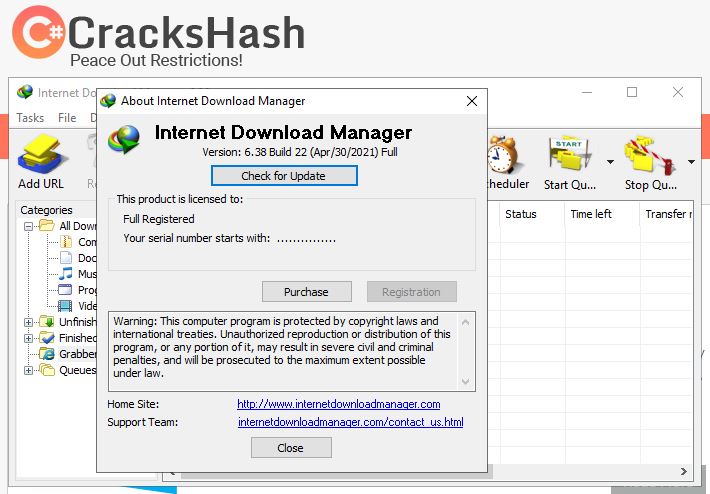
Task: Open the Scheduler clock icon
Action: pyautogui.click(x=503, y=155)
